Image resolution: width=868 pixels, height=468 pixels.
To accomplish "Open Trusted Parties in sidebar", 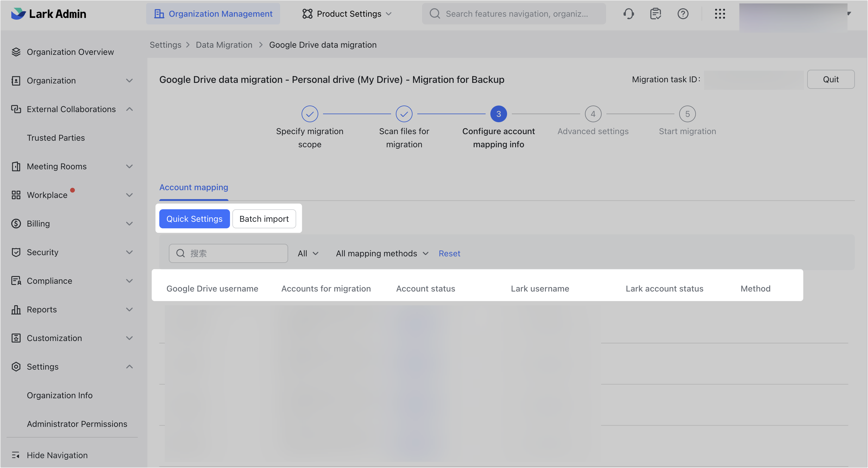I will click(x=55, y=138).
